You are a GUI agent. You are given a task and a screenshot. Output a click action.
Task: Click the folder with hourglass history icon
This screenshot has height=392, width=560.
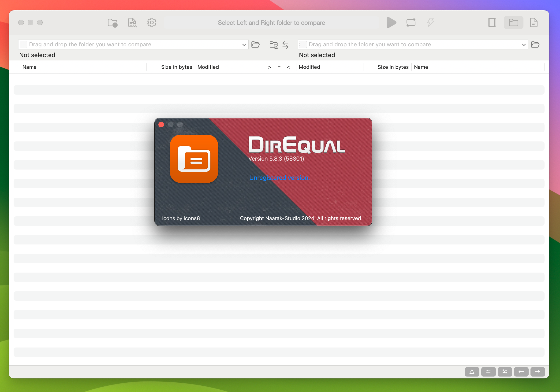click(273, 45)
